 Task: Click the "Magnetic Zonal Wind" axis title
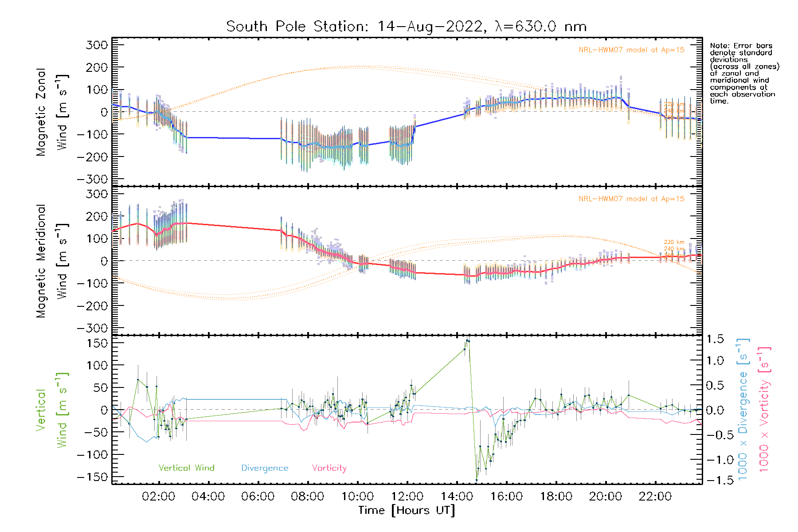[x=52, y=112]
